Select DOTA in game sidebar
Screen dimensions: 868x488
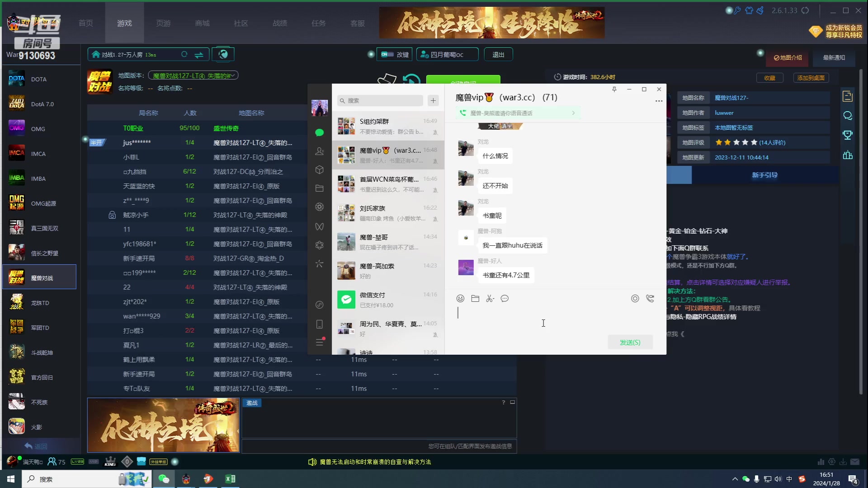coord(40,79)
